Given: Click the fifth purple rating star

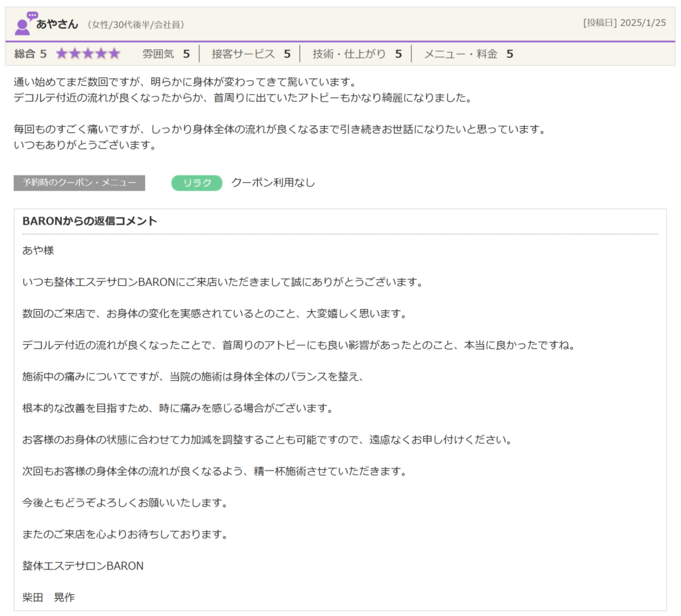Looking at the screenshot, I should [x=114, y=54].
